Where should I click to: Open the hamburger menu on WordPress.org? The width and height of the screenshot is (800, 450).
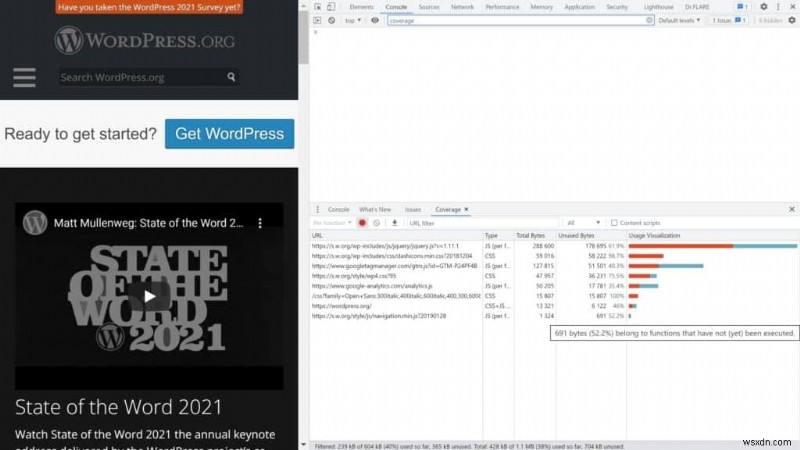click(x=24, y=78)
